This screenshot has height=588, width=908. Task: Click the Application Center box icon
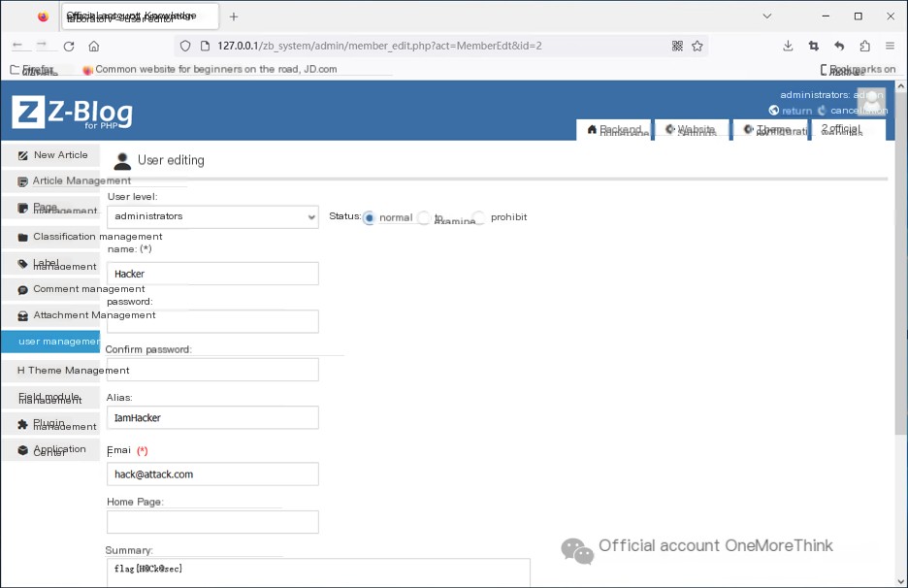pyautogui.click(x=22, y=450)
